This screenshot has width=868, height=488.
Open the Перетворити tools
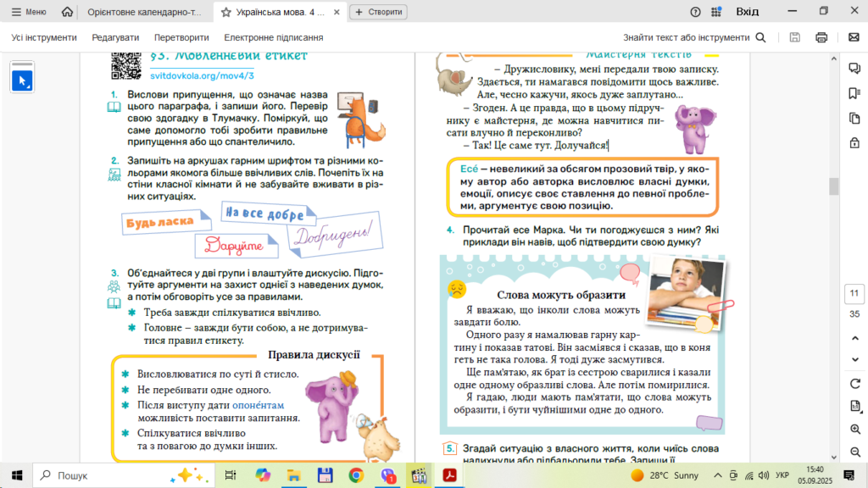pyautogui.click(x=181, y=37)
